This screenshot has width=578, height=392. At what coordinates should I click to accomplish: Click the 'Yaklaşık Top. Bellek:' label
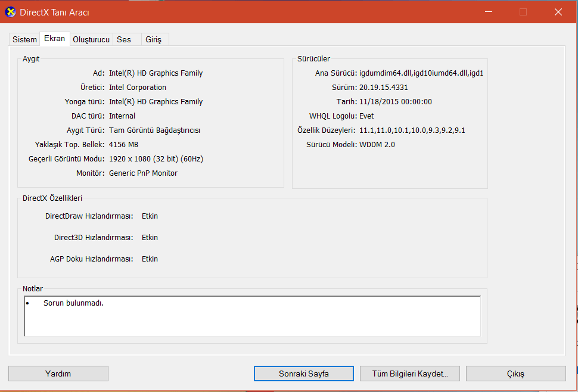tap(69, 145)
